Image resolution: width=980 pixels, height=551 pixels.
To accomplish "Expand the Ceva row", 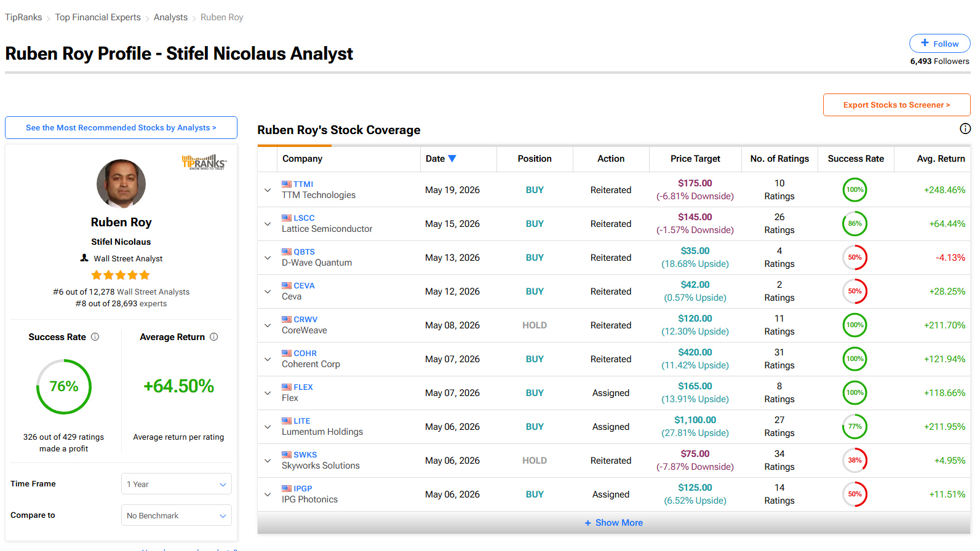I will point(268,291).
